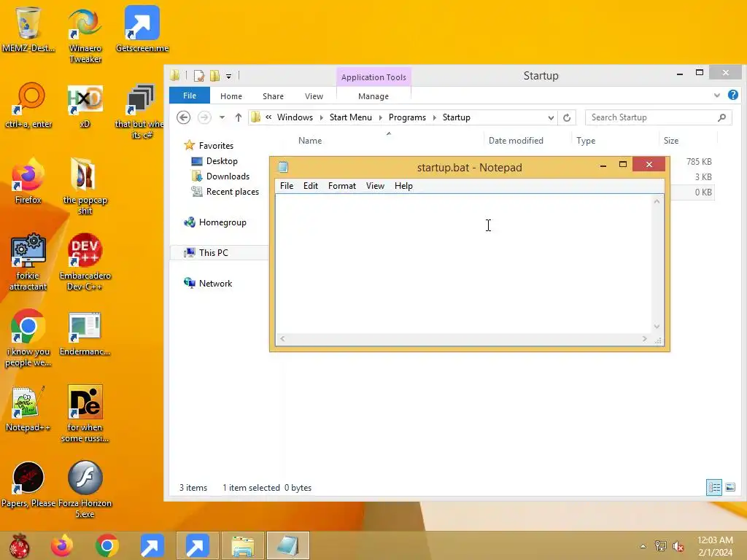Sort files by Type column header
Screen dimensions: 747x560
click(x=586, y=141)
